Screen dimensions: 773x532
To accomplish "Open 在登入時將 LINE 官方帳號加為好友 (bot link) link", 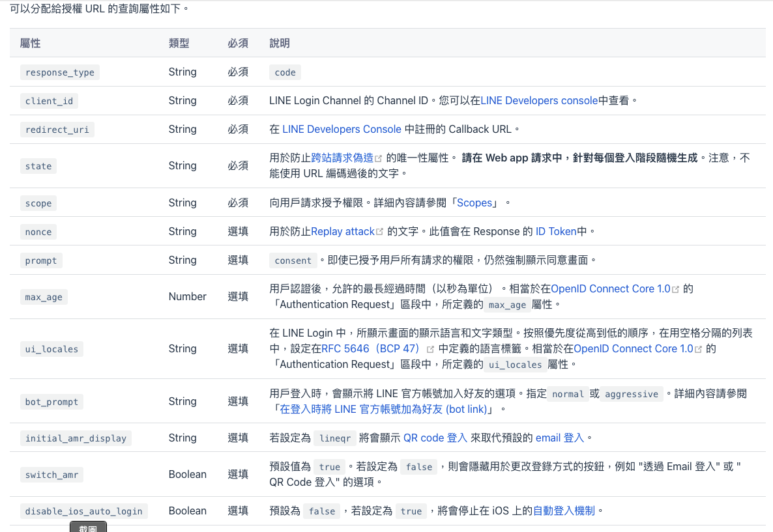I will (x=383, y=410).
